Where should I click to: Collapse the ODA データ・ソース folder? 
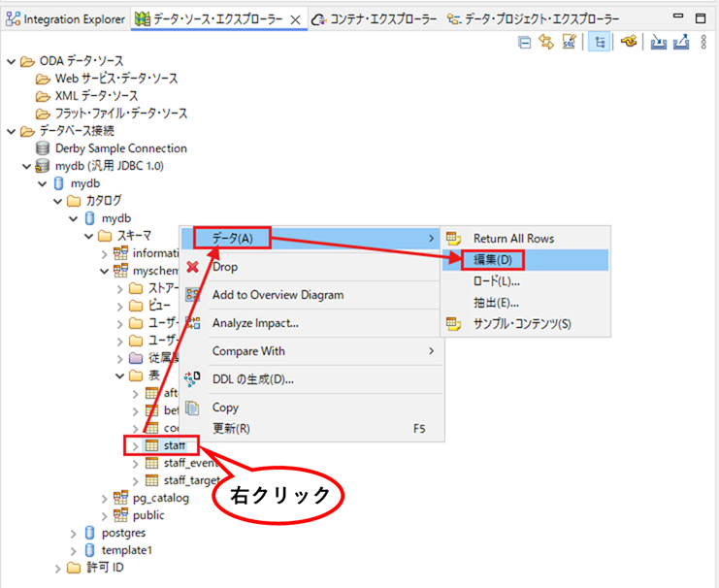pos(12,61)
